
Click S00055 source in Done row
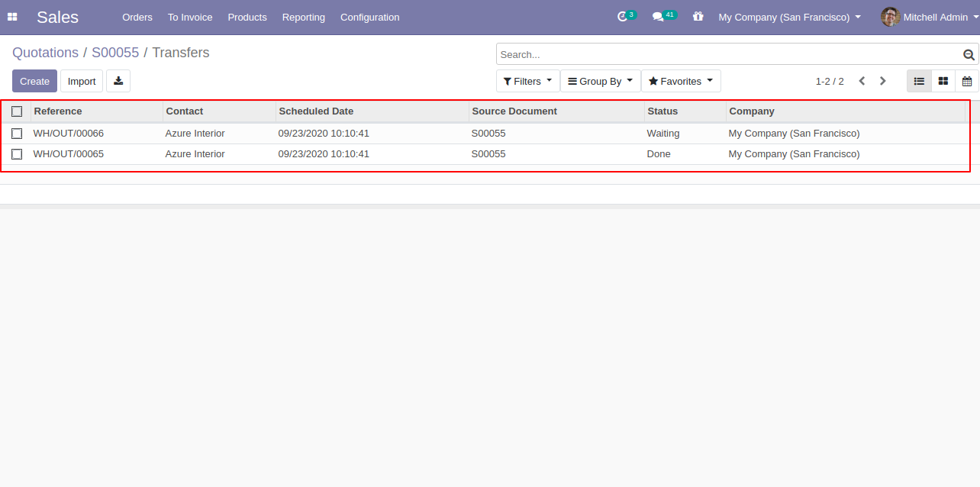pyautogui.click(x=488, y=154)
